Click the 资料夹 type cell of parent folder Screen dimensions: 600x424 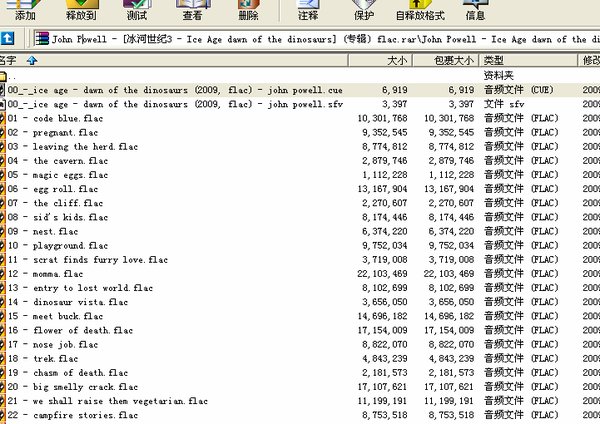point(498,76)
